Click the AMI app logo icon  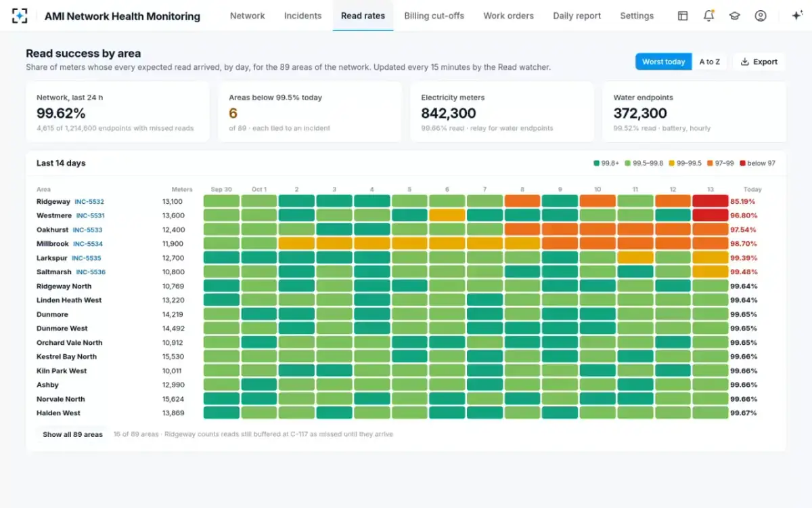pos(20,16)
